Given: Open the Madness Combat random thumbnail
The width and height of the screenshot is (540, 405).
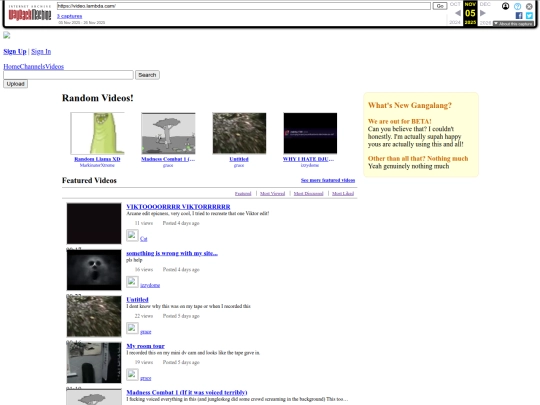Looking at the screenshot, I should click(168, 133).
